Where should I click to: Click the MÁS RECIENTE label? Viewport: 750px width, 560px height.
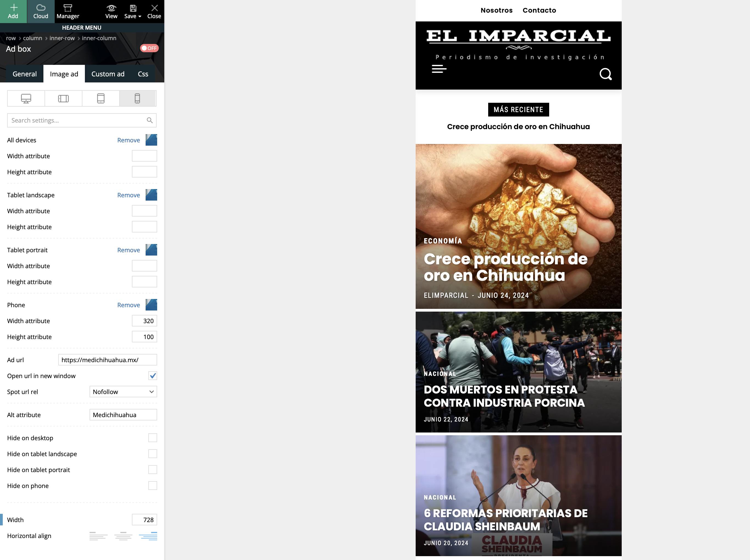(x=518, y=109)
